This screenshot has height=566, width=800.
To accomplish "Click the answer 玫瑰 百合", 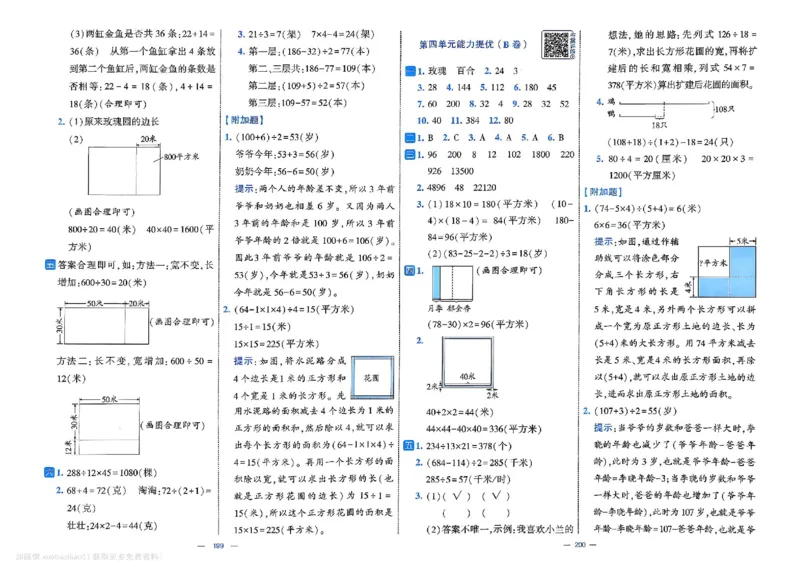I will coord(451,71).
